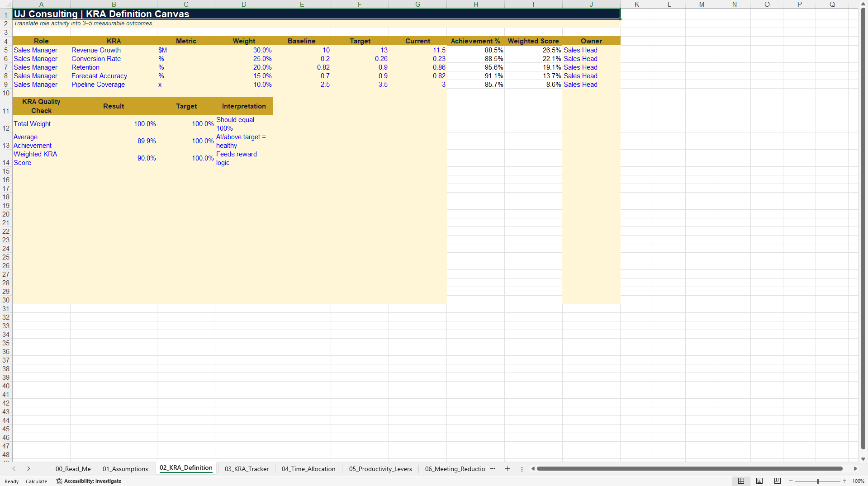
Task: Click the 100% zoom level button
Action: tap(858, 481)
